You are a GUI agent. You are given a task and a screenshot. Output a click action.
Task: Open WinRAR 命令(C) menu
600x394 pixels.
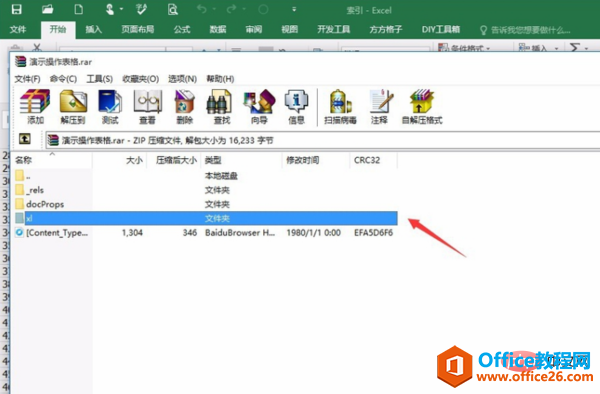[63, 79]
